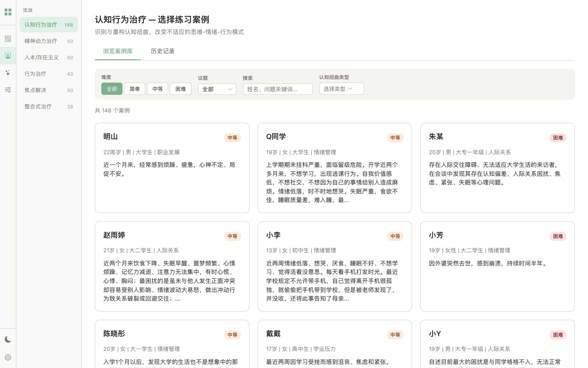Viewport: 588px width, 368px height.
Task: Click the 困难 badge on 小芳 card
Action: pos(558,236)
